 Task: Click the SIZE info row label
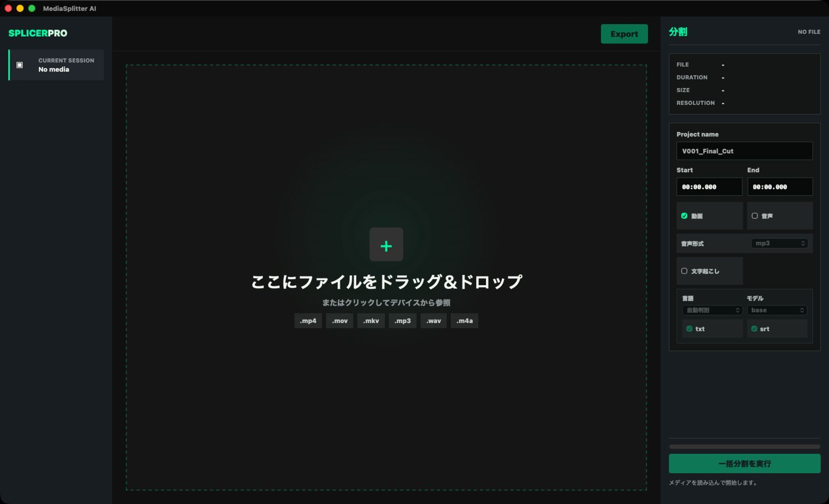tap(683, 90)
